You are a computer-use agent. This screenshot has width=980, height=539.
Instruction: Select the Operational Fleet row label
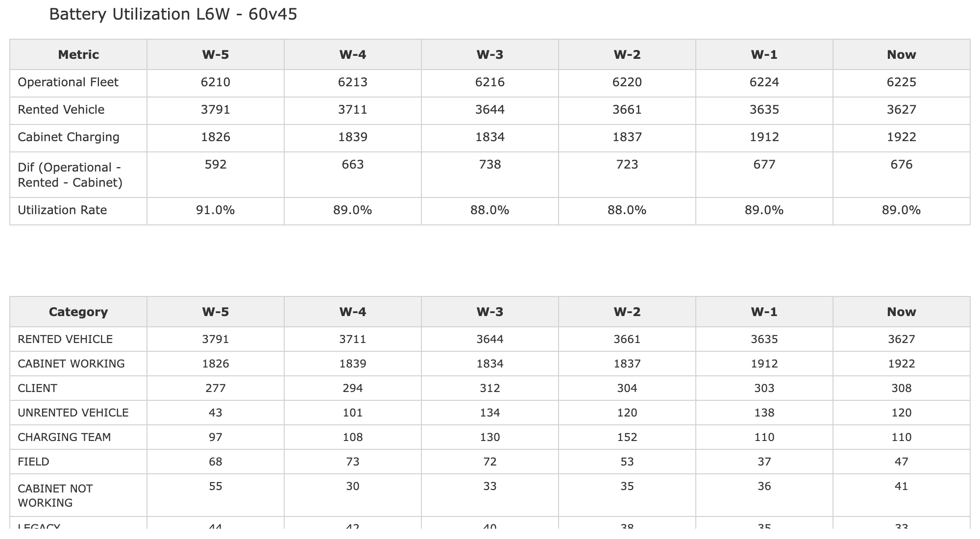(x=68, y=82)
